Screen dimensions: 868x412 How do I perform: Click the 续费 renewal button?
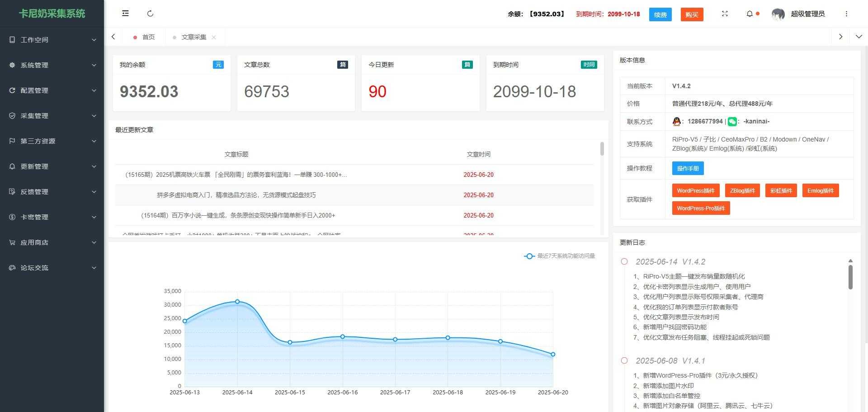click(x=660, y=14)
